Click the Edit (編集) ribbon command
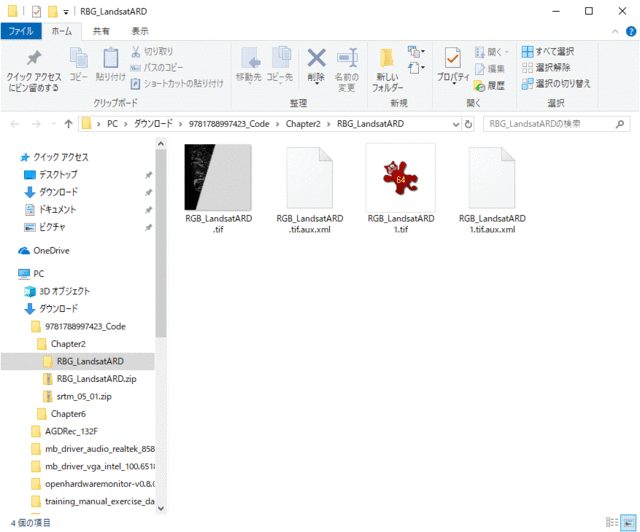The width and height of the screenshot is (640, 532). pyautogui.click(x=490, y=69)
